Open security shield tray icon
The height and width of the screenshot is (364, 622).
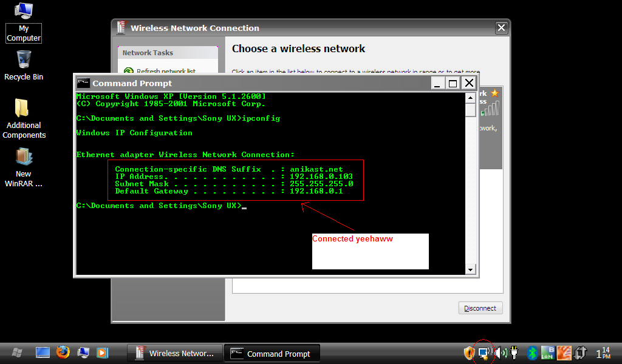pos(469,352)
